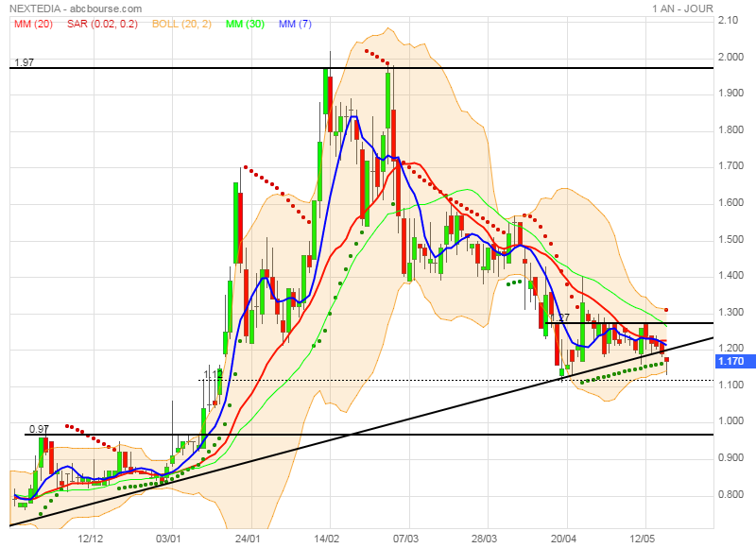Click the 1.800 price axis label
Image resolution: width=756 pixels, height=548 pixels.
(730, 129)
